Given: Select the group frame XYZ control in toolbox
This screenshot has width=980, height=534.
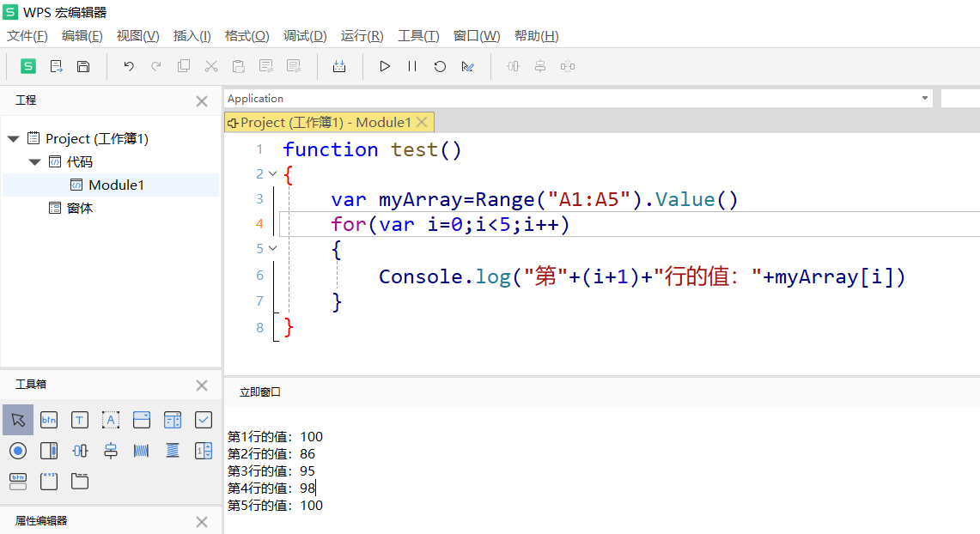Looking at the screenshot, I should (x=49, y=481).
